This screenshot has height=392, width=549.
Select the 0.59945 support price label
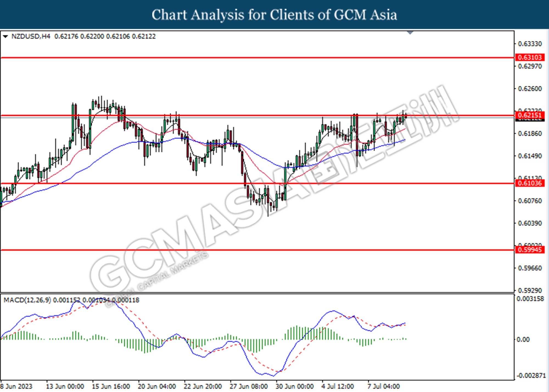click(530, 250)
